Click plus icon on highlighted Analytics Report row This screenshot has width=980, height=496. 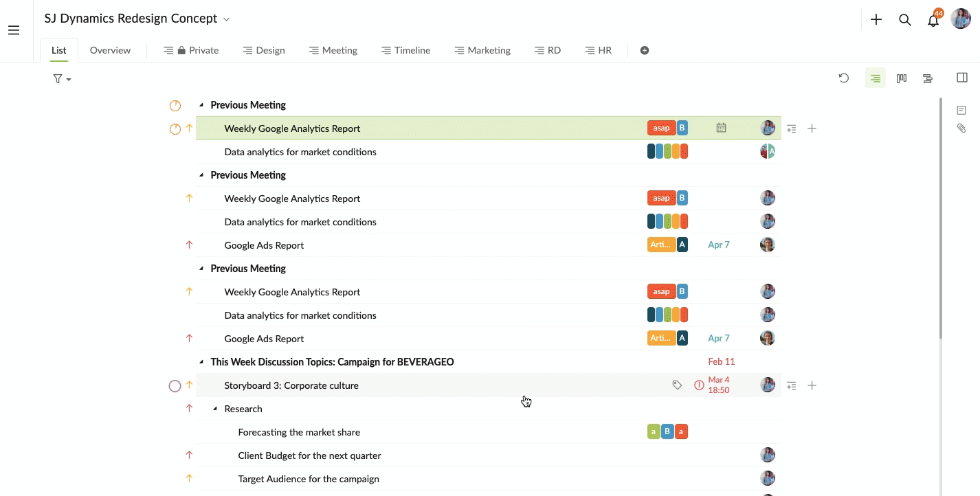812,128
